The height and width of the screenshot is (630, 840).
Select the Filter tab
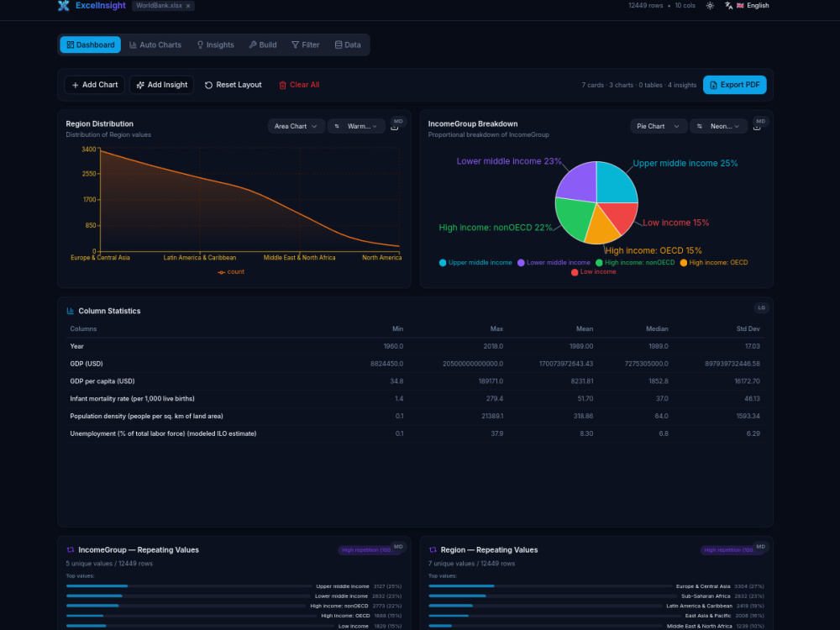click(306, 45)
